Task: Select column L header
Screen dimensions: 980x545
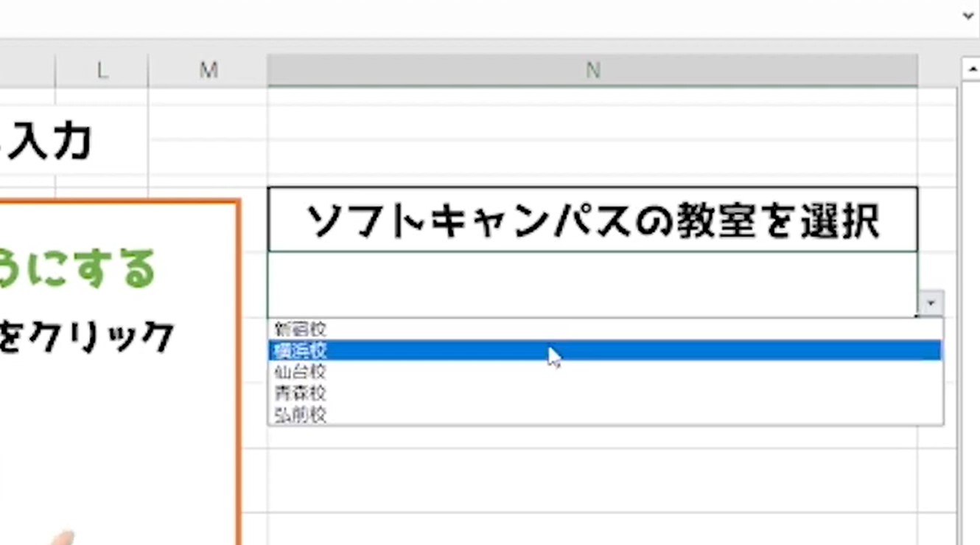Action: pos(102,70)
